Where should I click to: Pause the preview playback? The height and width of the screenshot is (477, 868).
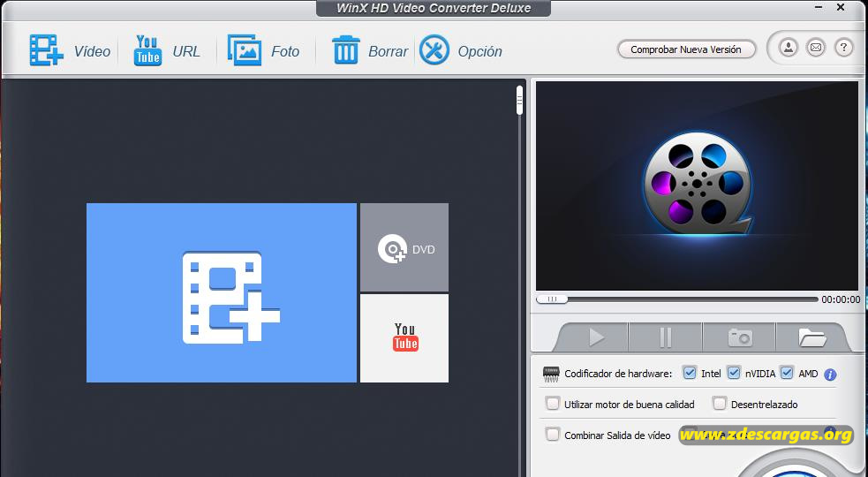click(x=666, y=337)
